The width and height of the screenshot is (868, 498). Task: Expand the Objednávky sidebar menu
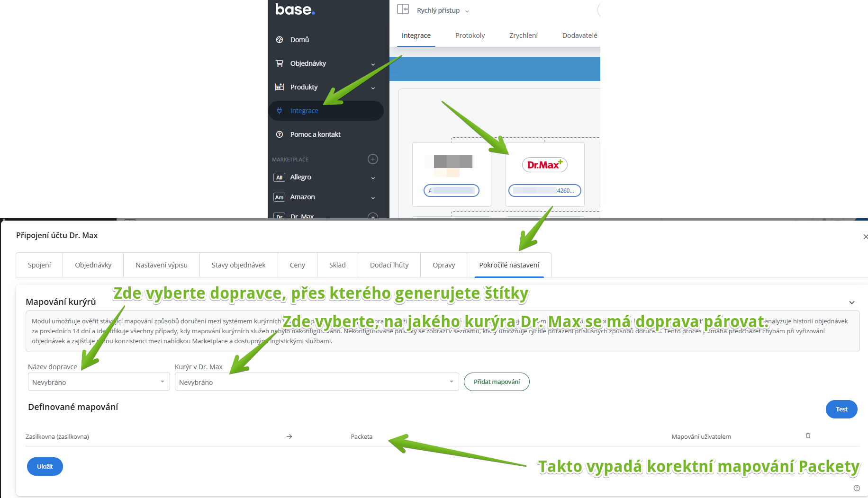373,64
